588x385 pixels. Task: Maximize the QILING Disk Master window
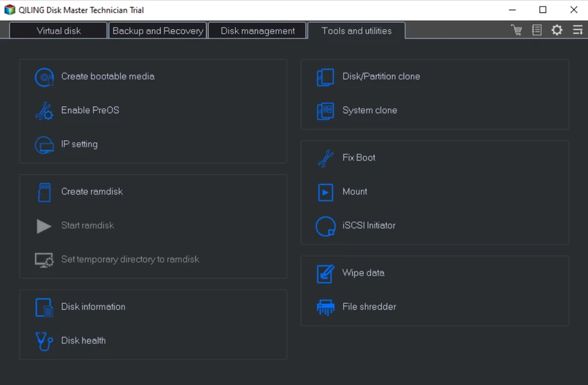(542, 10)
